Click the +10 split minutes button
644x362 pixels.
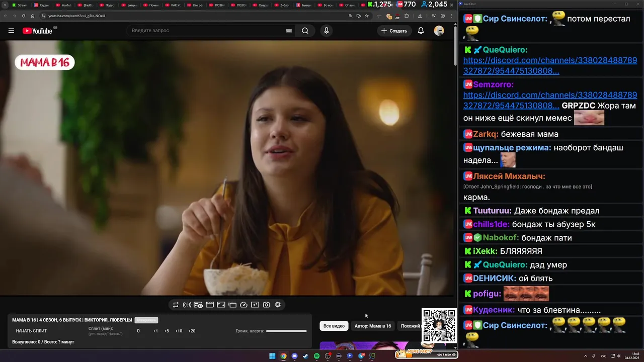point(179,331)
